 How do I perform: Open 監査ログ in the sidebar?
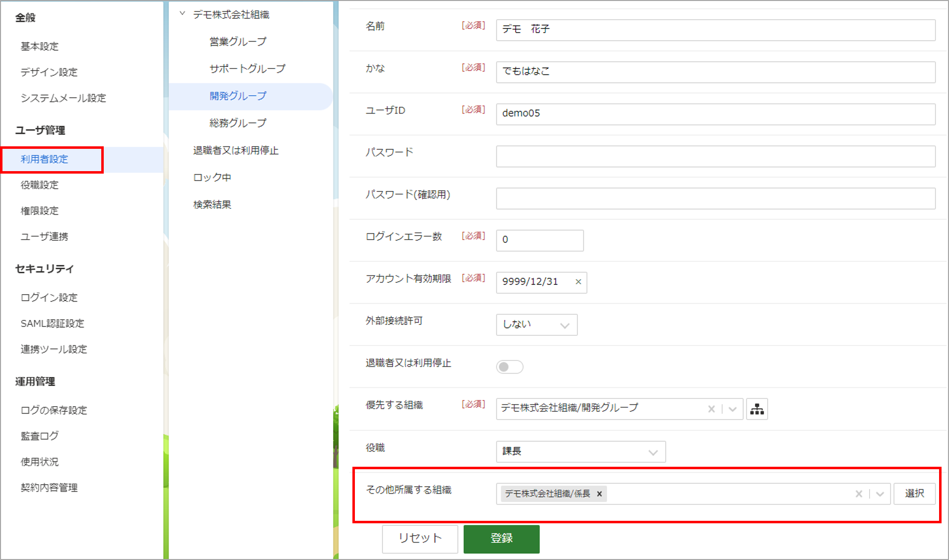pyautogui.click(x=40, y=436)
